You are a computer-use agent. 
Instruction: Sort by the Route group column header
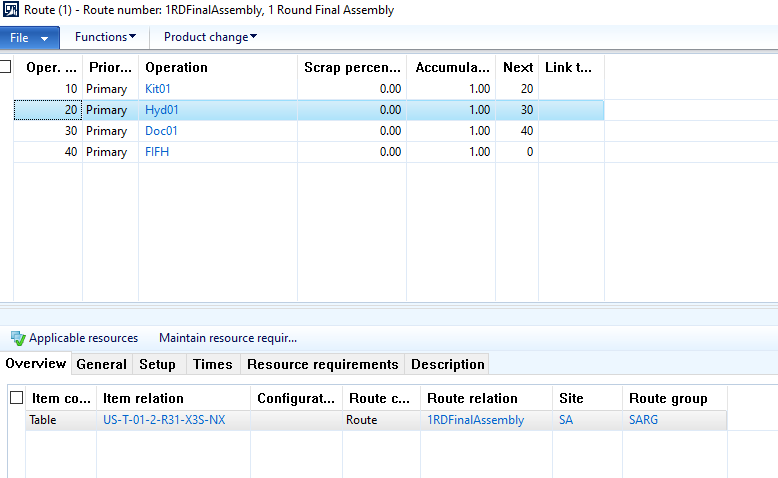point(675,398)
